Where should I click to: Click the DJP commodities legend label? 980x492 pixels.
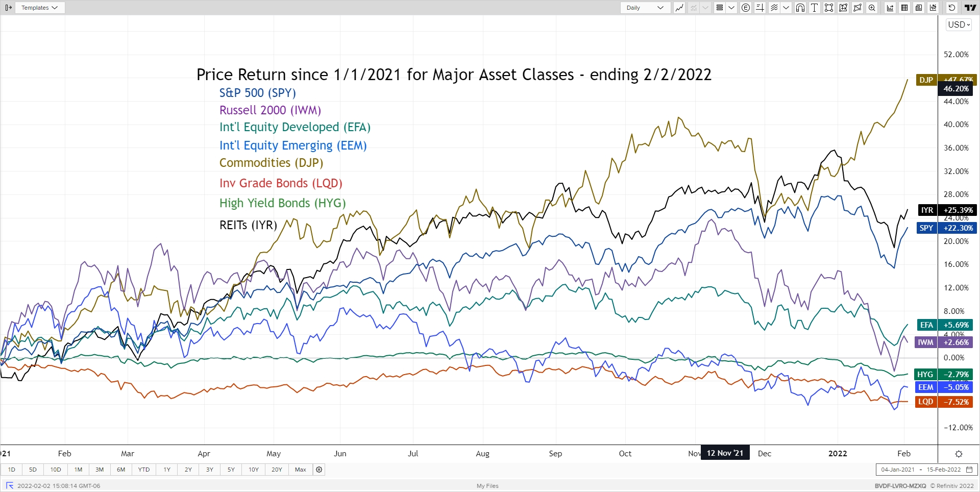point(926,80)
